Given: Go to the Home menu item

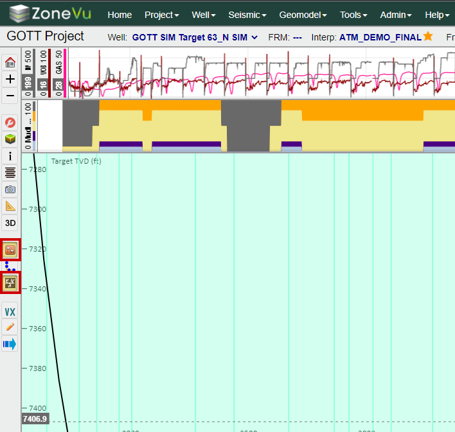Looking at the screenshot, I should tap(119, 15).
